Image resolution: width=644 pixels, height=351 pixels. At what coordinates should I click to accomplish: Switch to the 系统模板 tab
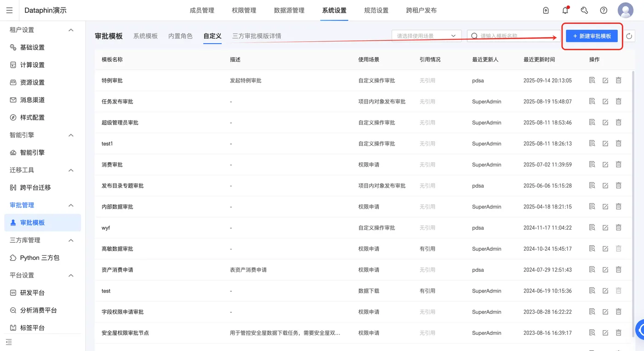(x=145, y=36)
